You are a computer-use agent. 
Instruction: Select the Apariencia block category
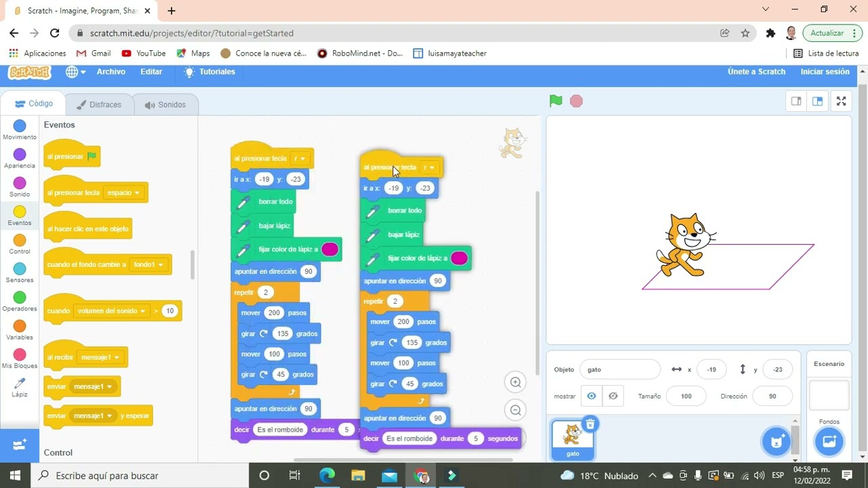tap(20, 159)
